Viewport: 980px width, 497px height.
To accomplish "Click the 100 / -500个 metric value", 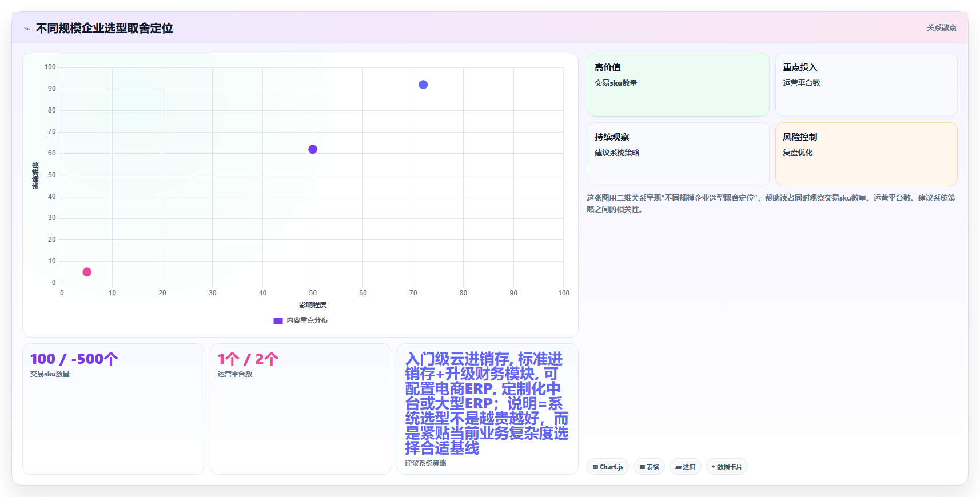I will pyautogui.click(x=74, y=359).
